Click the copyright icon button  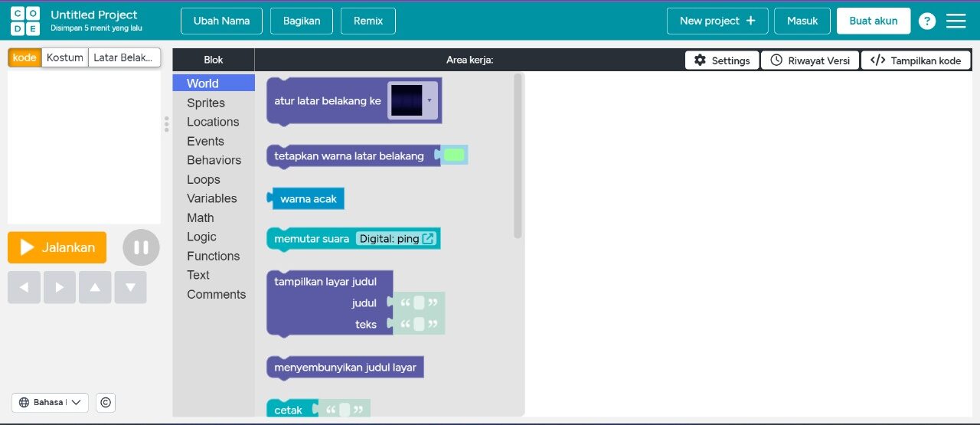pos(106,403)
